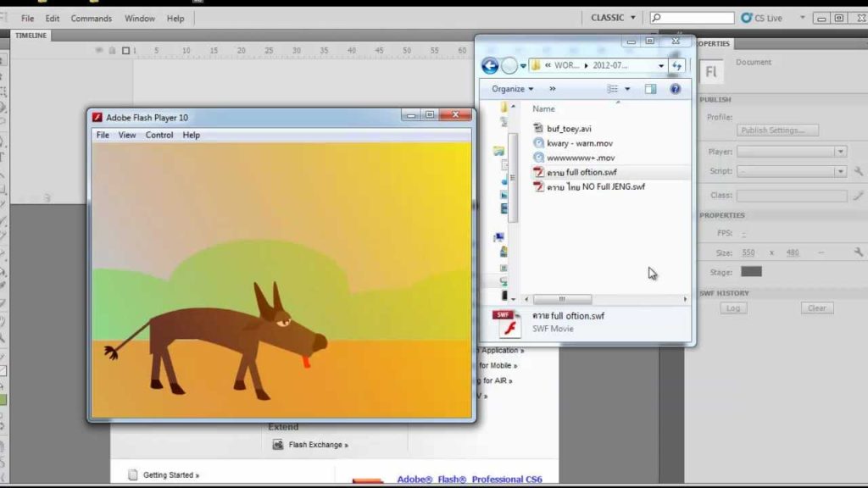Image resolution: width=868 pixels, height=488 pixels.
Task: Toggle the Explorer preview pane
Action: [650, 89]
